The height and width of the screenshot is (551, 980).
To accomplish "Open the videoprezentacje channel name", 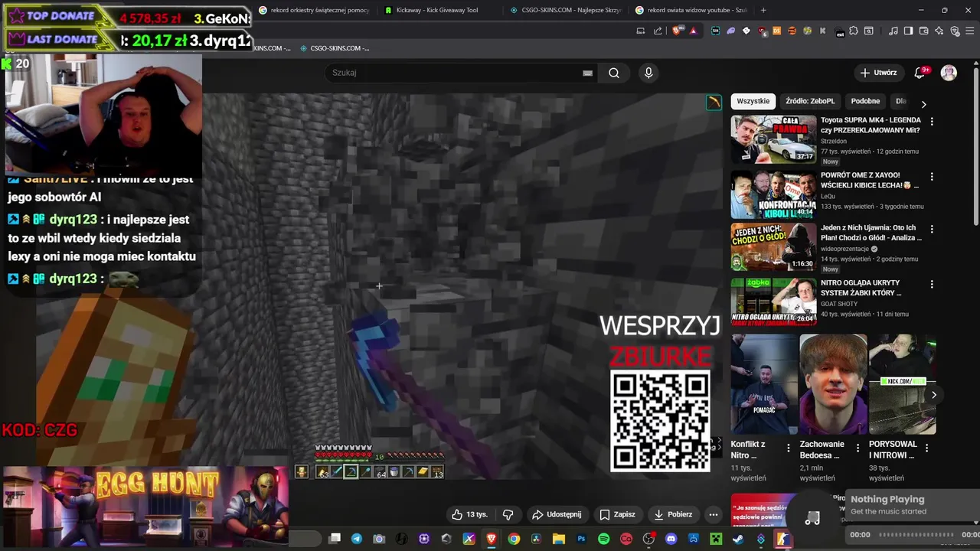I will (844, 249).
